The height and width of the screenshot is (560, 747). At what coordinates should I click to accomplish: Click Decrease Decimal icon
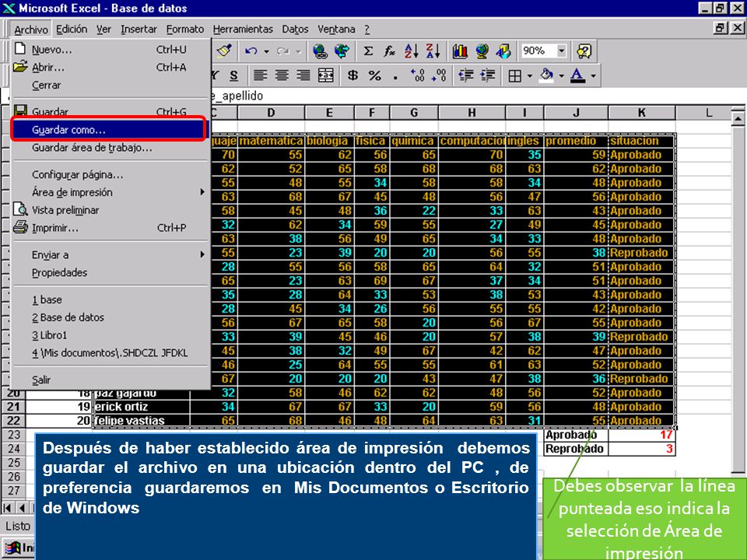439,75
